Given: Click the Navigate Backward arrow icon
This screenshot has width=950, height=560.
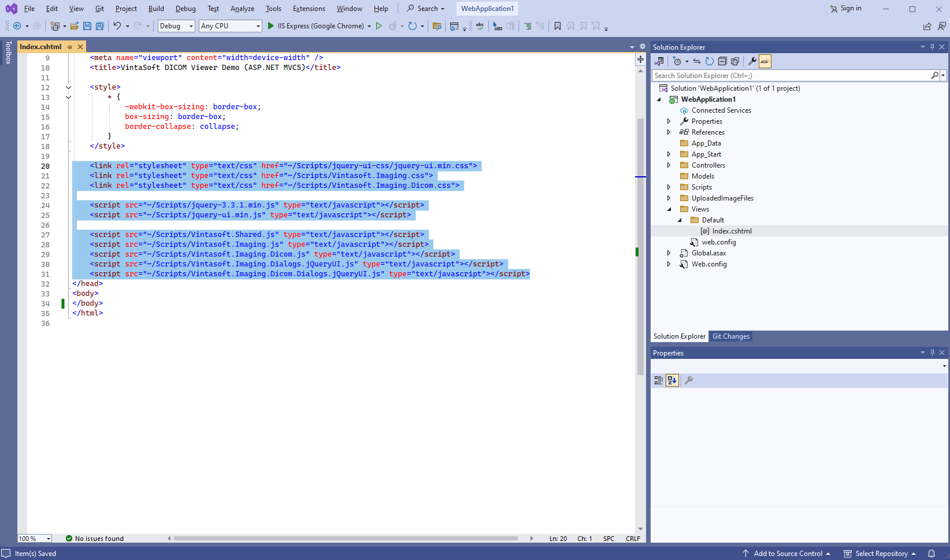Looking at the screenshot, I should click(x=17, y=26).
